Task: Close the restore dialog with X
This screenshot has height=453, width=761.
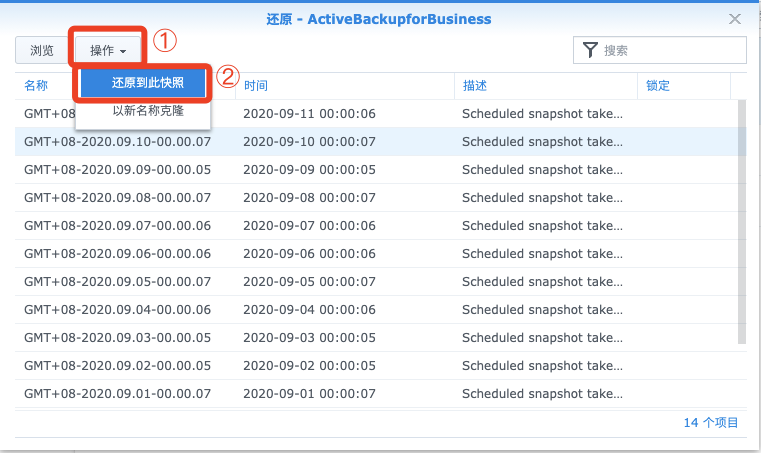Action: pyautogui.click(x=735, y=19)
